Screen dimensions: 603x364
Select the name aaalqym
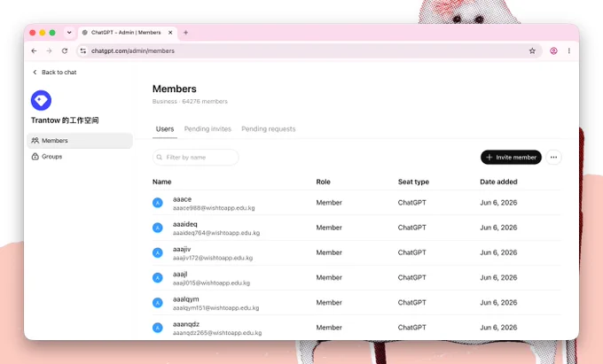point(186,299)
